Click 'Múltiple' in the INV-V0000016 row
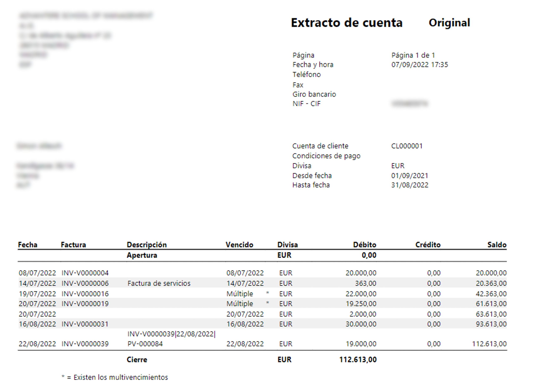Viewport: 533px width, 392px height. 240,294
